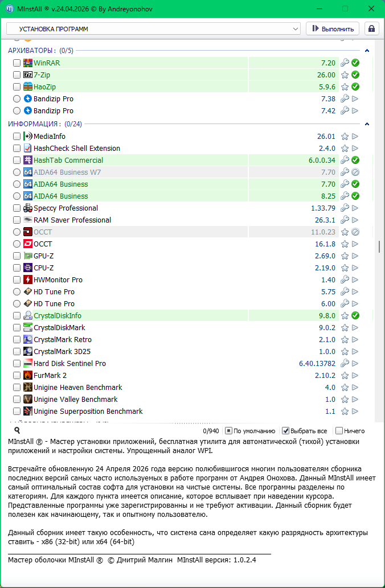385x588 pixels.
Task: Click the star icon in the HaoZip row
Action: (x=345, y=87)
